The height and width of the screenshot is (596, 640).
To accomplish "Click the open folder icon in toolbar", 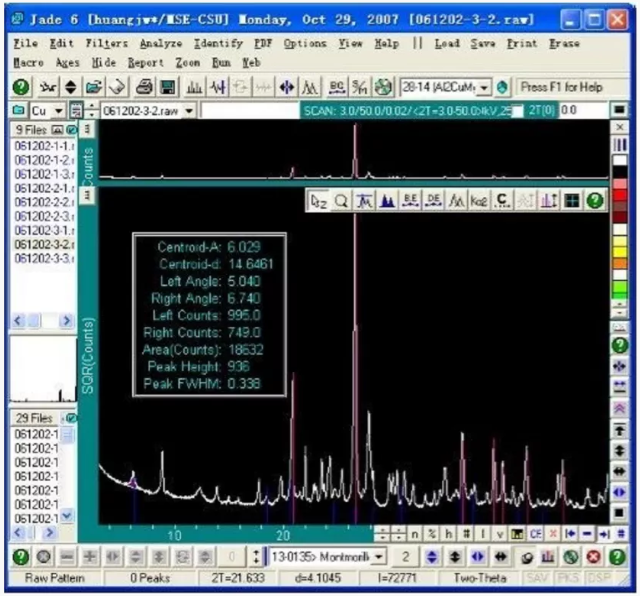I will 93,87.
